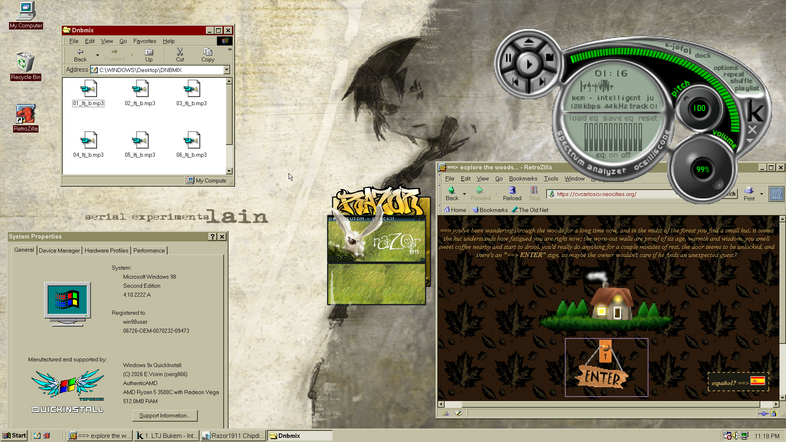
Task: Pause playback on K-Jofol player
Action: (508, 59)
